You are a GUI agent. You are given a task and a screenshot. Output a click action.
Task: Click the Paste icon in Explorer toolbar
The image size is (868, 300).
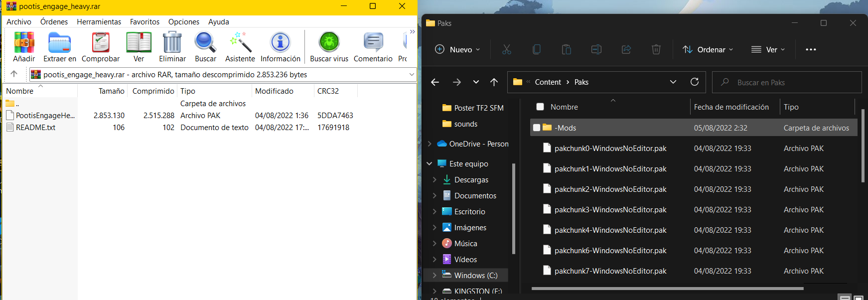[x=567, y=49]
